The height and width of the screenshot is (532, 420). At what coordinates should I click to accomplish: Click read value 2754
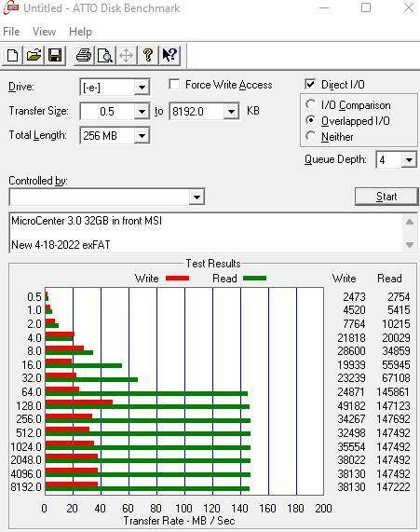pyautogui.click(x=399, y=297)
